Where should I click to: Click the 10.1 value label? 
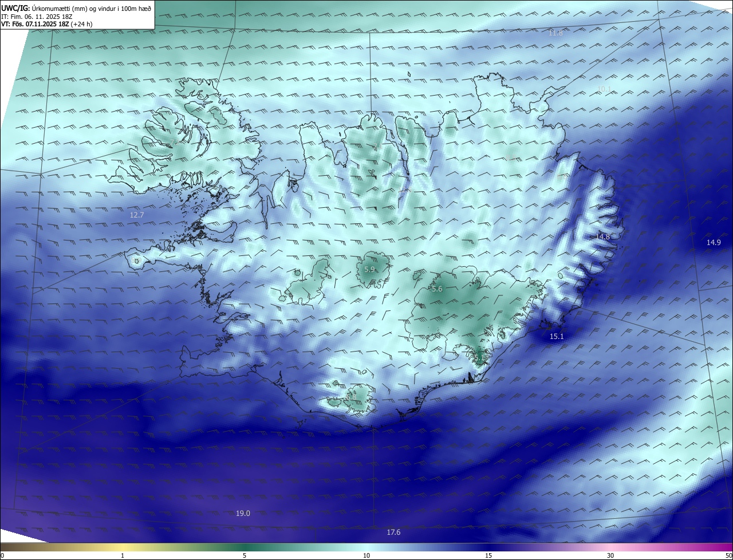604,89
